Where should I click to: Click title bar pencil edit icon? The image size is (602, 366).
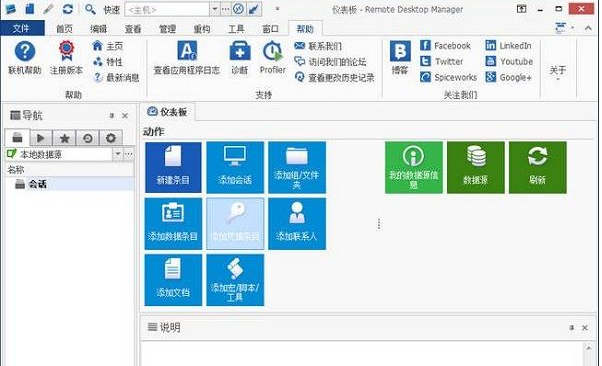click(48, 9)
